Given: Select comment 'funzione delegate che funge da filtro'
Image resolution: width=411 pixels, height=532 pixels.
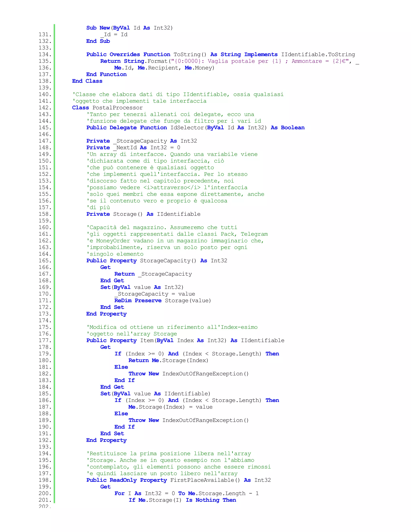Looking at the screenshot, I should [174, 121].
